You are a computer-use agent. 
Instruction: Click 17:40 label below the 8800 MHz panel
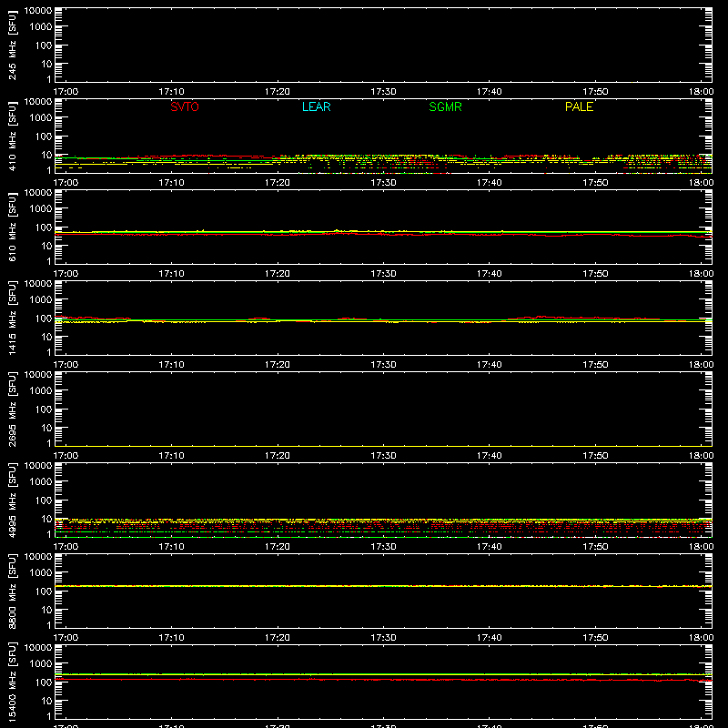pyautogui.click(x=489, y=638)
